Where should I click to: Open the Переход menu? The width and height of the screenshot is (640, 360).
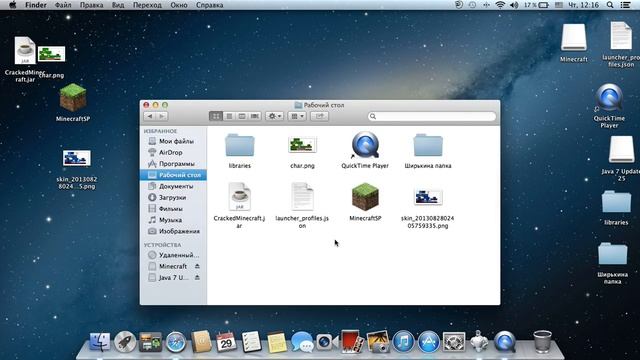coord(147,5)
